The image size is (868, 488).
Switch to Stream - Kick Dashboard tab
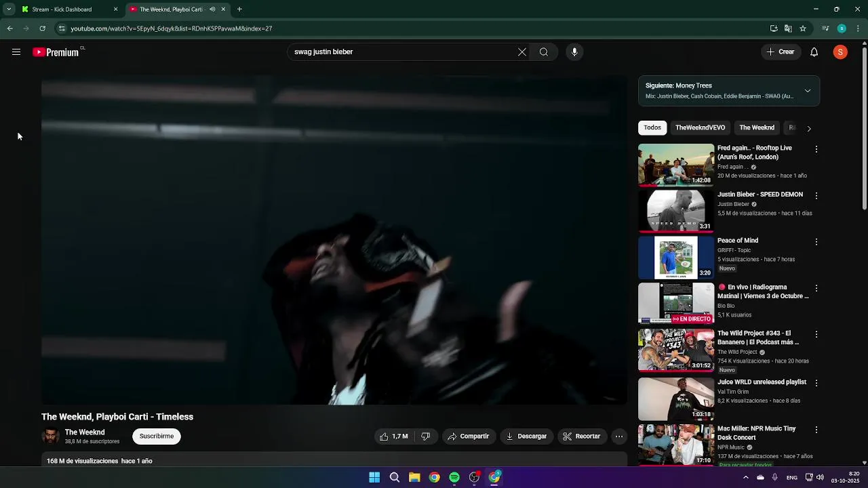pos(70,9)
